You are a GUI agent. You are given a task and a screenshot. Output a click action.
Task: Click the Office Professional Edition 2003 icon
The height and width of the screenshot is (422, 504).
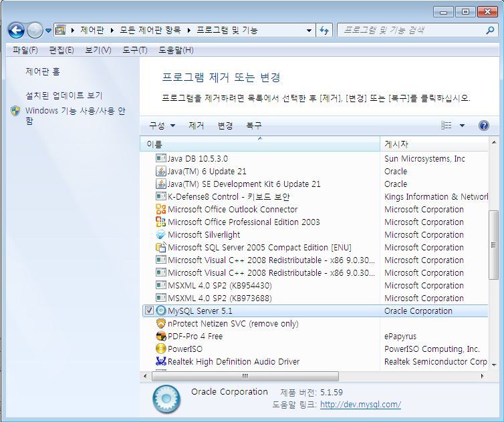160,222
